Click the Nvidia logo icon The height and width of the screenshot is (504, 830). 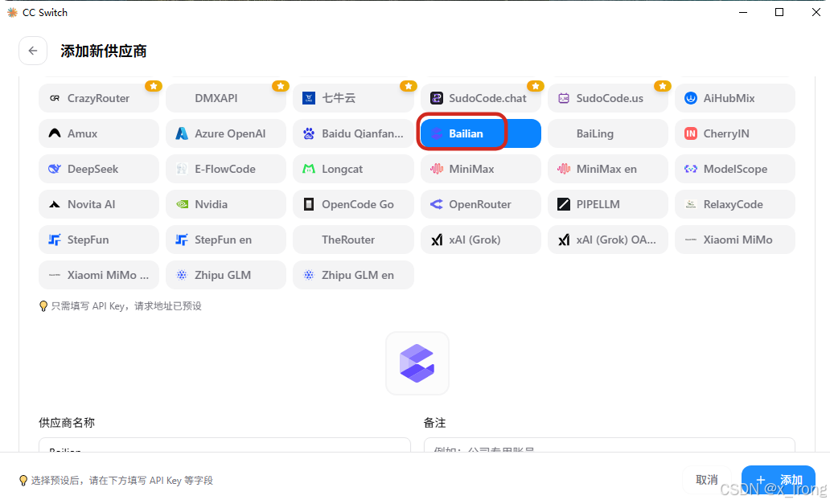182,204
